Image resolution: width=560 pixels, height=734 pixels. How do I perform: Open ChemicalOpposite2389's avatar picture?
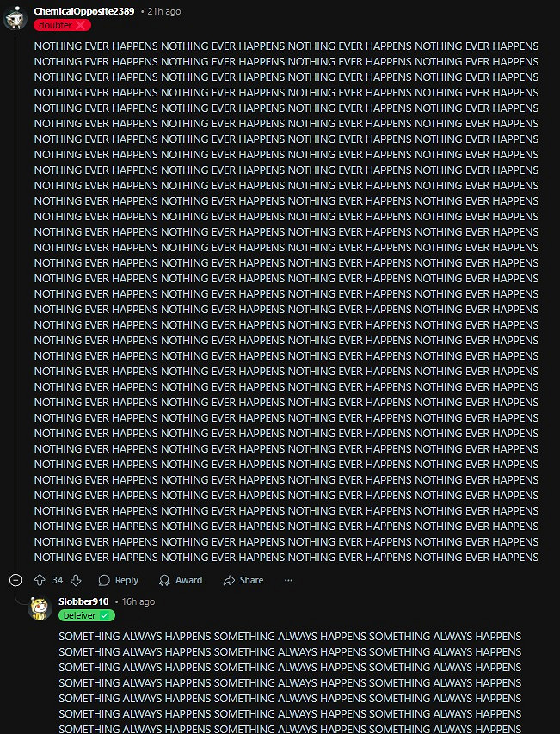click(x=15, y=18)
